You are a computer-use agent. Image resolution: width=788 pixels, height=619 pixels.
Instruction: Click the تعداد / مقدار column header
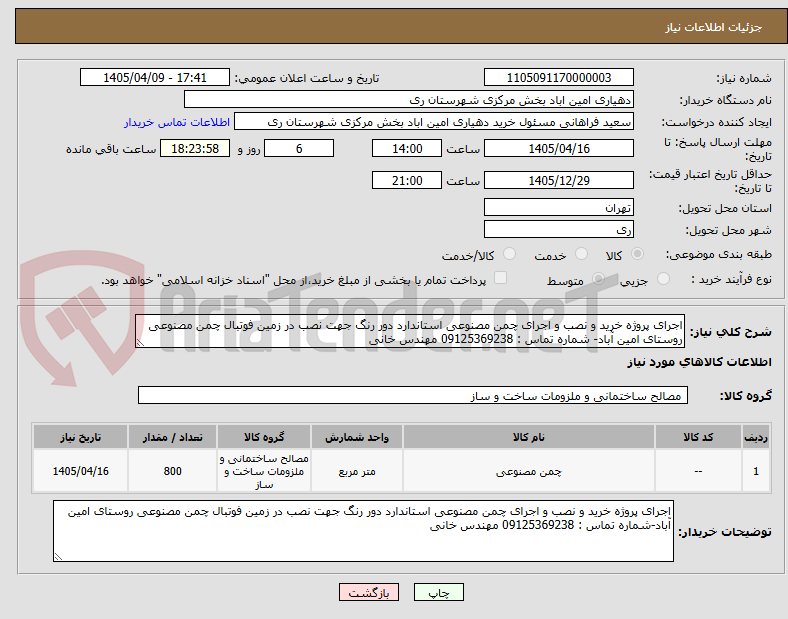172,437
